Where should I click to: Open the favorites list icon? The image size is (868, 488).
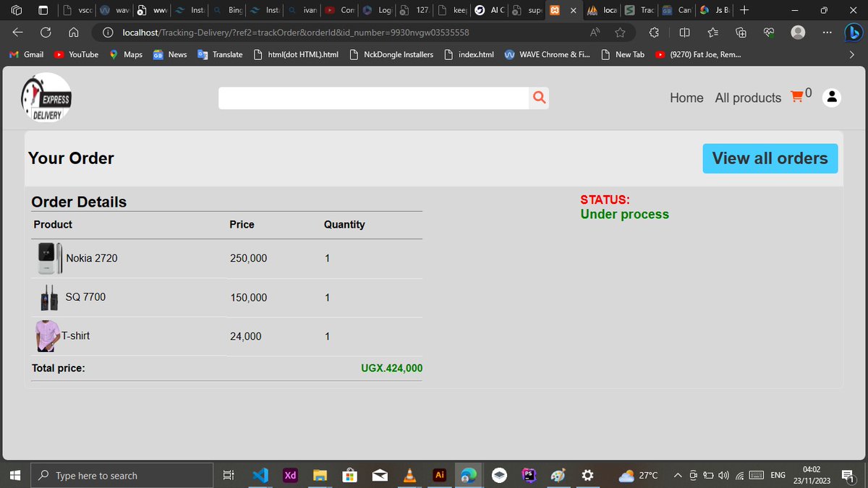[x=712, y=33]
